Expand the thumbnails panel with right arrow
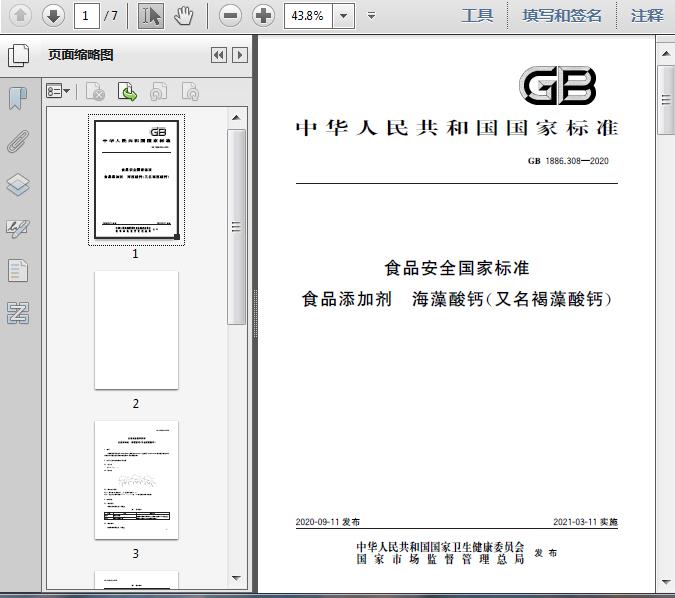The image size is (675, 598). [x=240, y=55]
